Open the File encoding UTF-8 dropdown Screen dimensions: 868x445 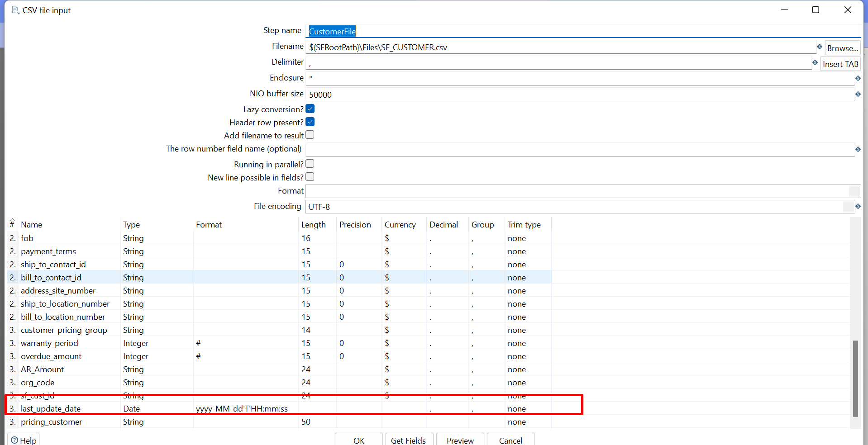pyautogui.click(x=849, y=207)
